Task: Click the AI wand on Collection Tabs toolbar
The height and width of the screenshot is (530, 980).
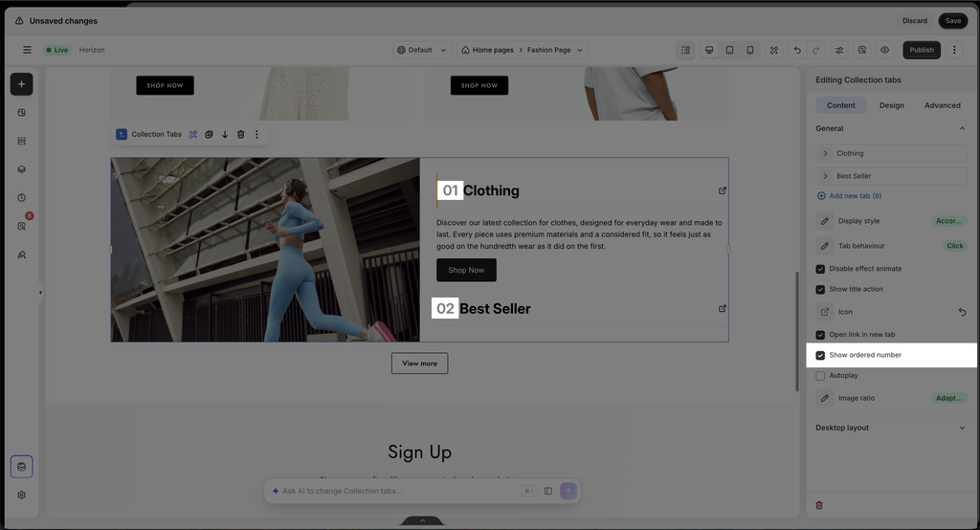Action: pos(193,134)
